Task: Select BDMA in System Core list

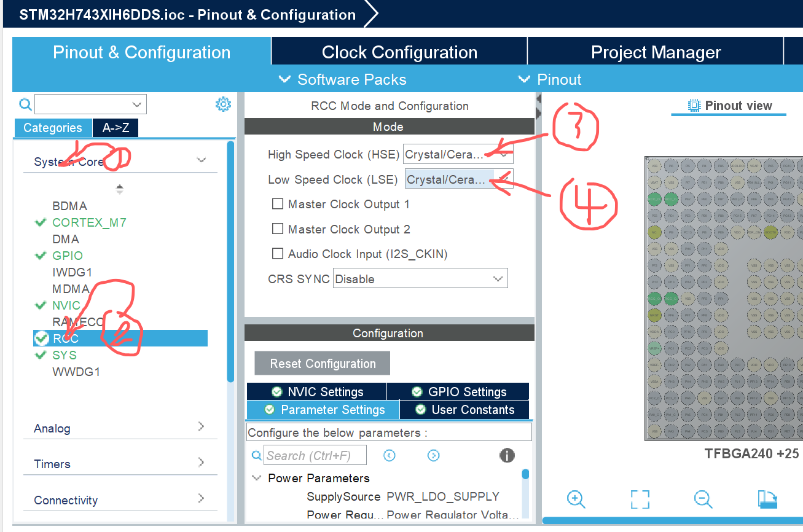Action: [x=69, y=206]
